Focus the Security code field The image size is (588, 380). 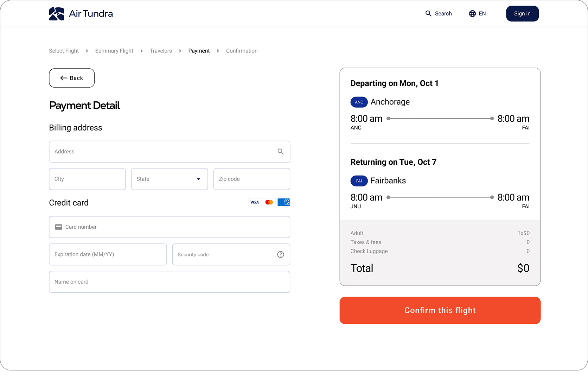(x=231, y=254)
